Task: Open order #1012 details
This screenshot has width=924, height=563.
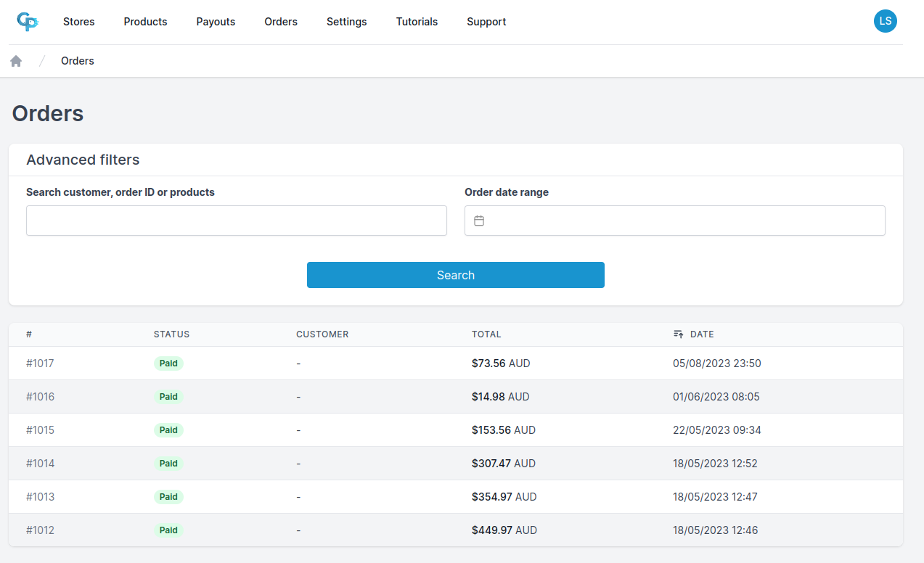Action: [40, 530]
